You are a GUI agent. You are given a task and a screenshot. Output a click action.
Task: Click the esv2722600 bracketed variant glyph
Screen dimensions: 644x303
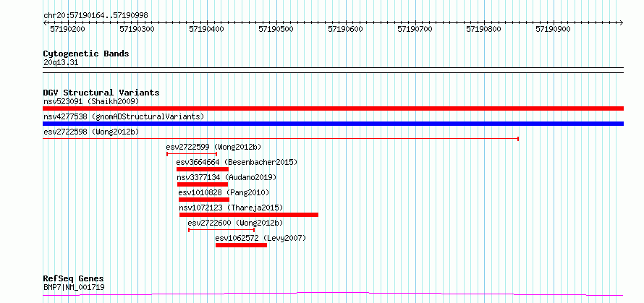[221, 230]
